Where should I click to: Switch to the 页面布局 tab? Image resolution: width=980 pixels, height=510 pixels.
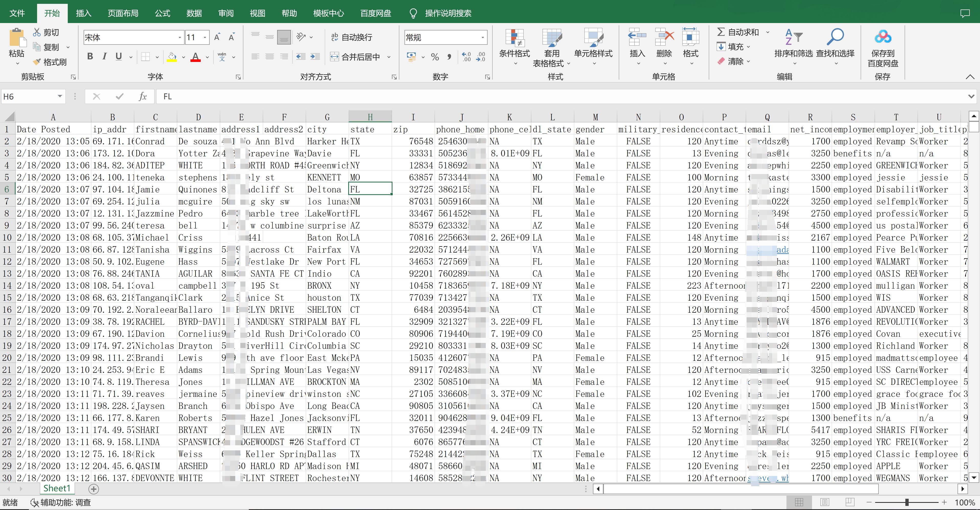pyautogui.click(x=123, y=13)
